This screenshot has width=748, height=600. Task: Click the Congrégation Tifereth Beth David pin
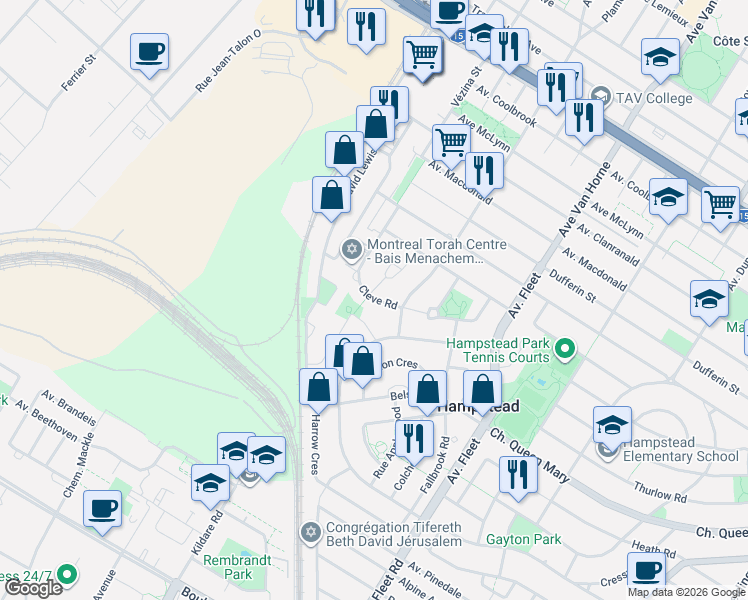[x=311, y=532]
